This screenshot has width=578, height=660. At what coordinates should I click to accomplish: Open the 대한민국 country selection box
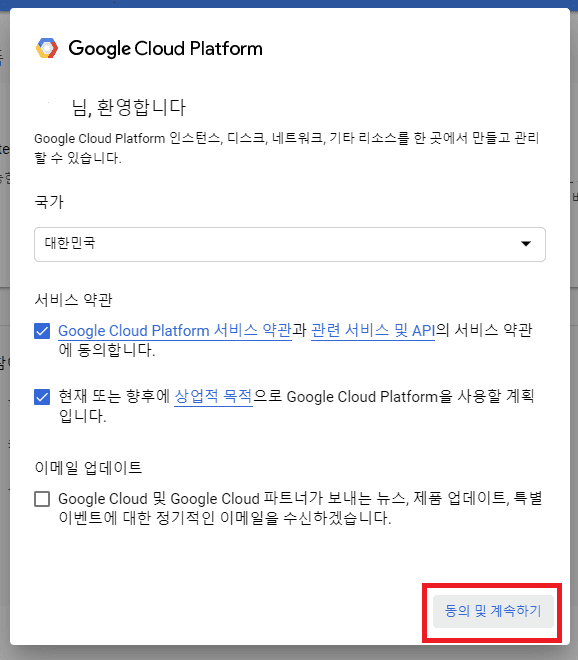[290, 245]
